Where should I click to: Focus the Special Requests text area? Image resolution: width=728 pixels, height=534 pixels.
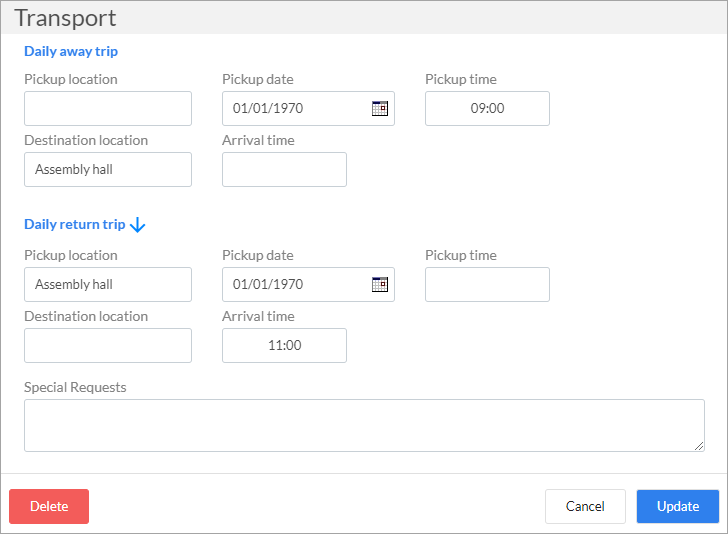[x=364, y=425]
